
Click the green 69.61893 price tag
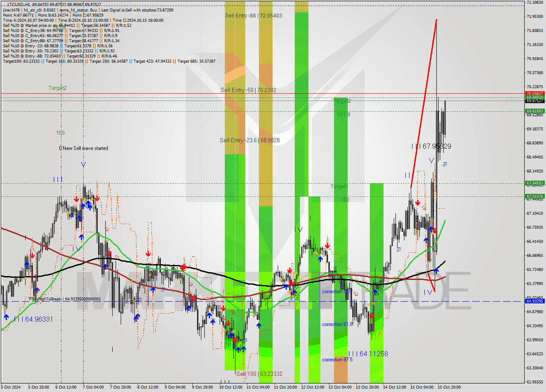click(x=534, y=111)
